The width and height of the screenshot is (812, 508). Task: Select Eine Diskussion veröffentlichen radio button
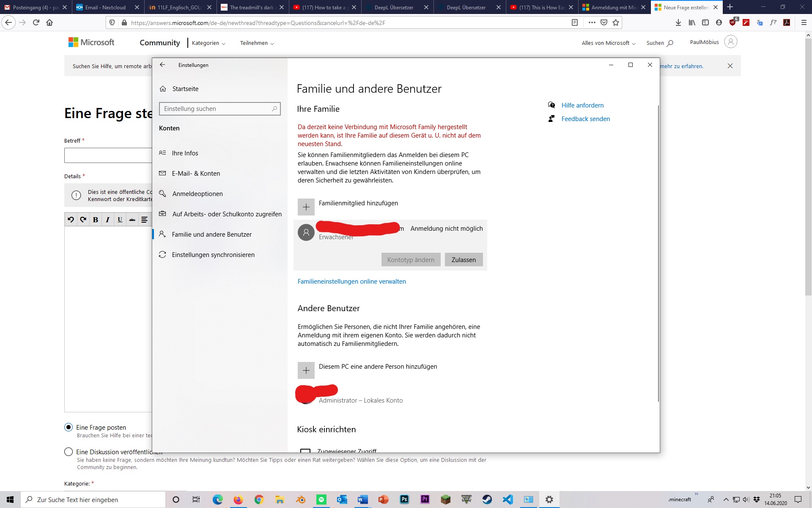69,452
